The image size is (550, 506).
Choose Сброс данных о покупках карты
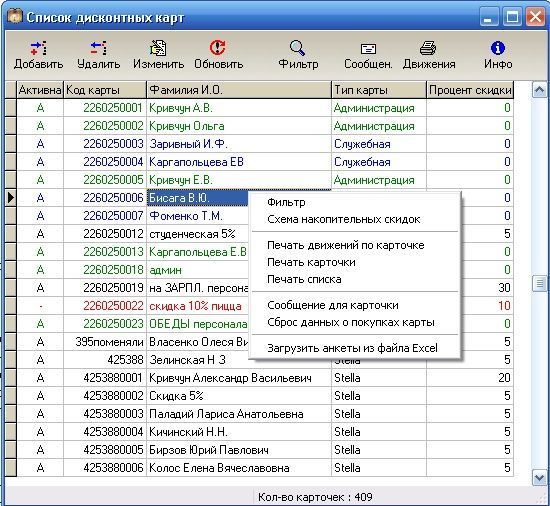(x=351, y=322)
